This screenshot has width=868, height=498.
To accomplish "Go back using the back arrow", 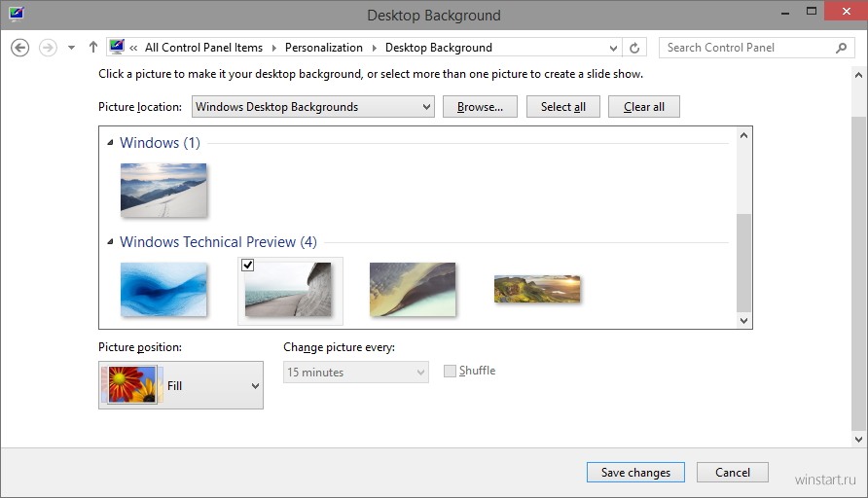I will pyautogui.click(x=19, y=48).
